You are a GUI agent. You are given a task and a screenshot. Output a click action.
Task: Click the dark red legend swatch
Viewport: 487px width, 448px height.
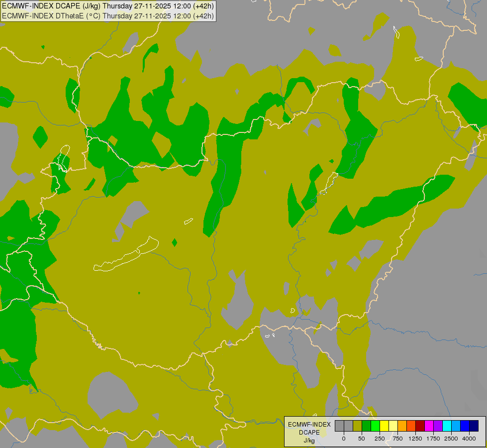[420, 426]
